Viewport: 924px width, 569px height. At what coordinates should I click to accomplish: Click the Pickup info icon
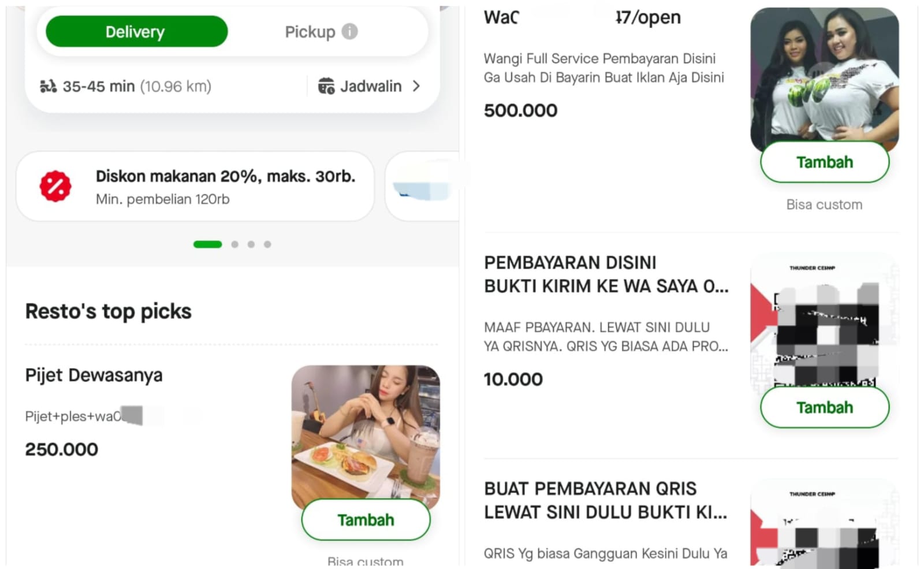click(x=349, y=31)
